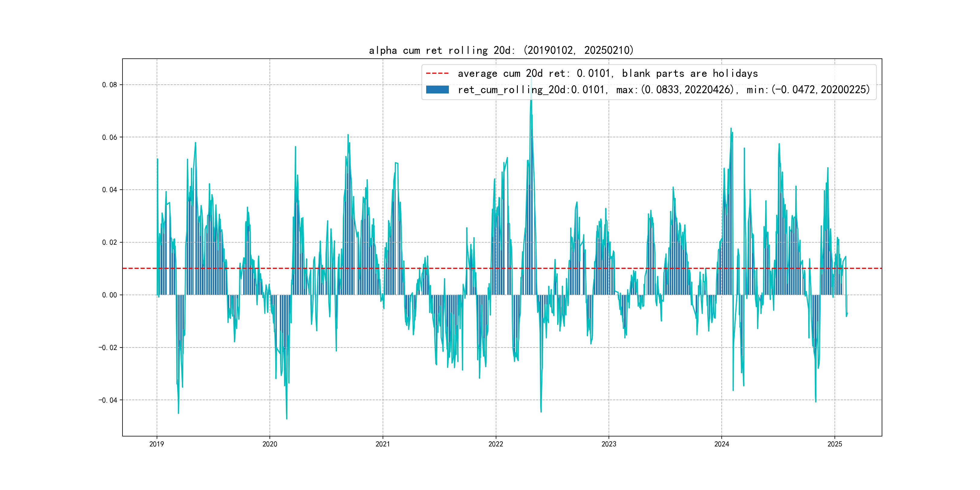Click the 2022 x-axis tick label
The width and height of the screenshot is (980, 490).
click(x=496, y=444)
